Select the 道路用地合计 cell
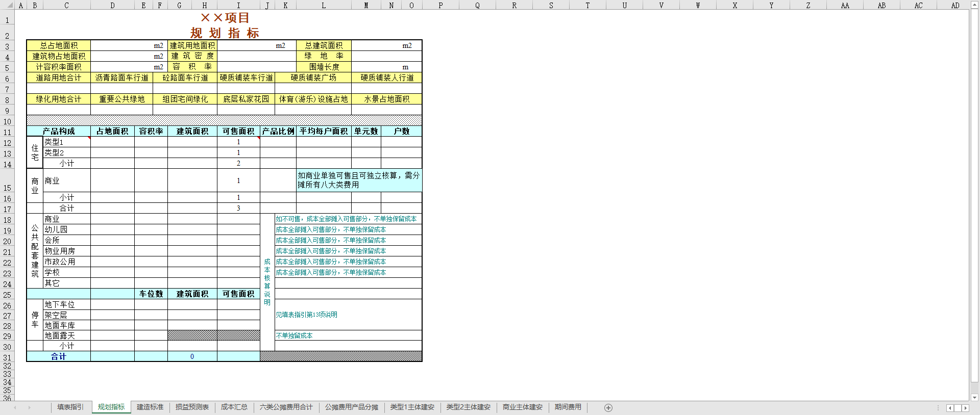This screenshot has height=415, width=980. (x=59, y=77)
